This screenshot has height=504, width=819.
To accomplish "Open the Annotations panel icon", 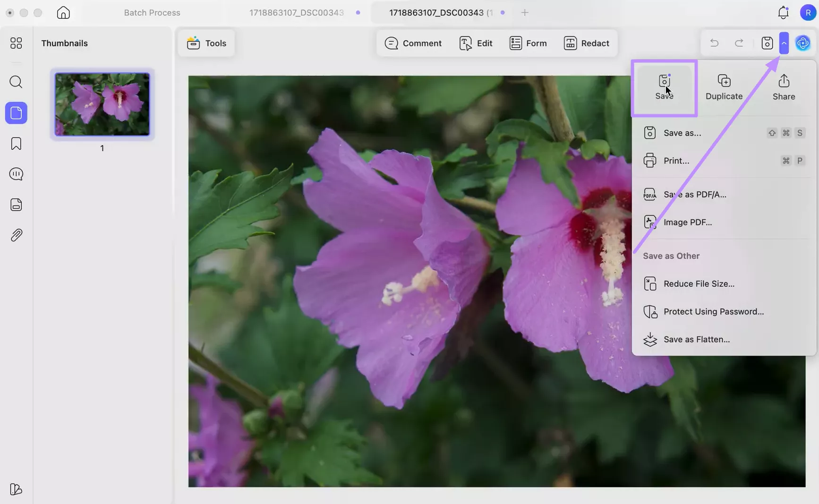I will tap(16, 174).
